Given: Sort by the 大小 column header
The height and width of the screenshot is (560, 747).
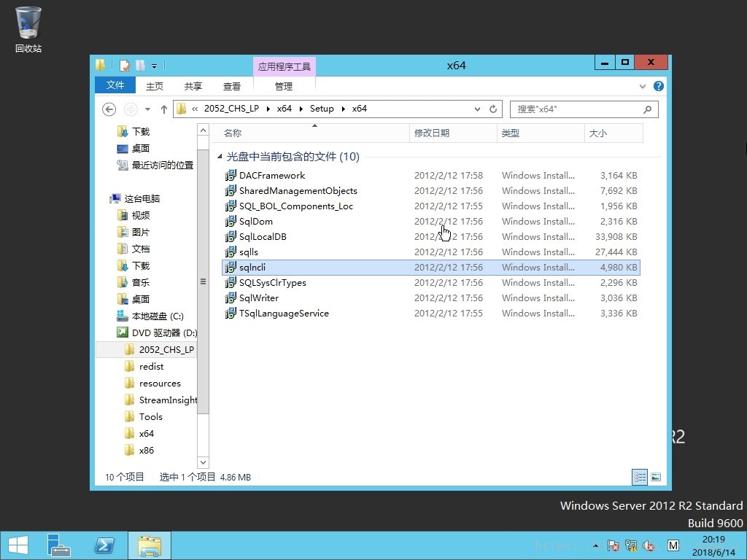Looking at the screenshot, I should (614, 133).
